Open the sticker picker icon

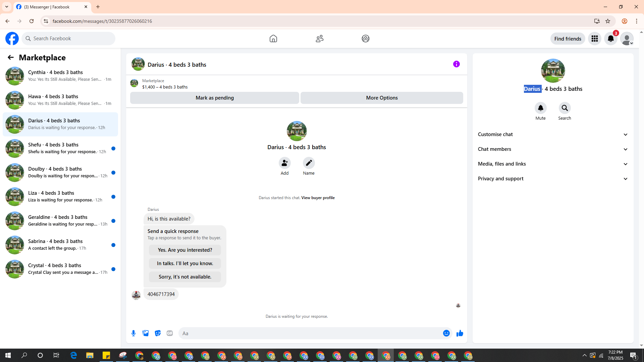[158, 333]
